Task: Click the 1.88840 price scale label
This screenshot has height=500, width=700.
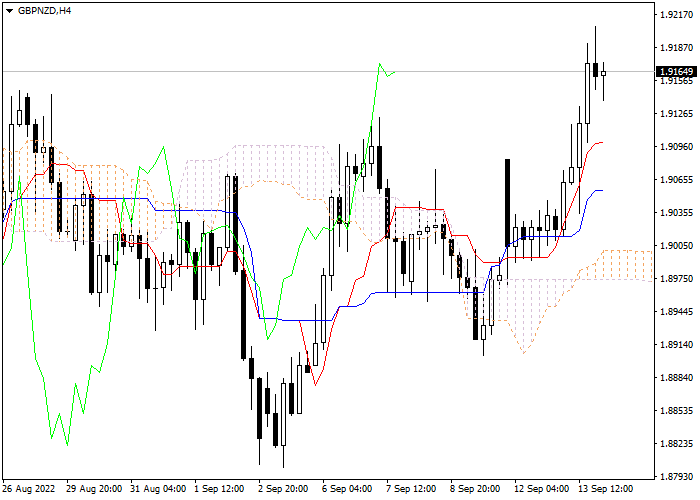Action: (676, 378)
